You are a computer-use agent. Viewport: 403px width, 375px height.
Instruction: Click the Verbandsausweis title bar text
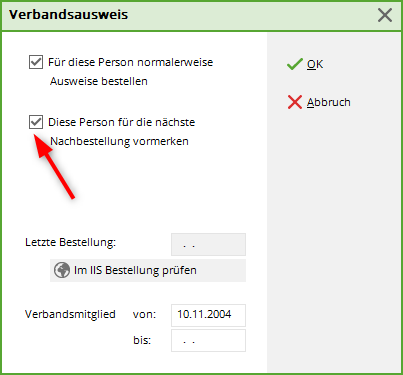(x=68, y=15)
